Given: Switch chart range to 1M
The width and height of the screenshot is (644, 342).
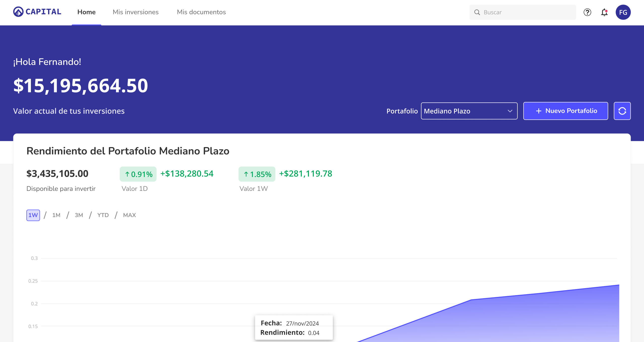Looking at the screenshot, I should coord(56,215).
